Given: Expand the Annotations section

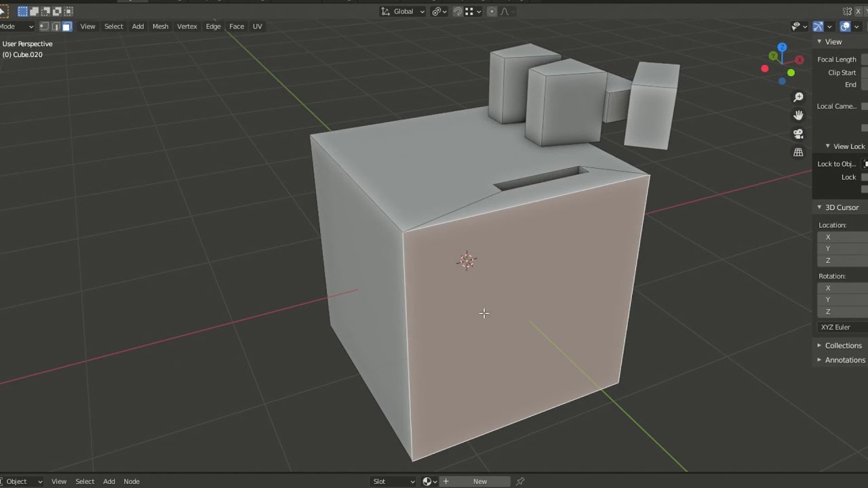Looking at the screenshot, I should (x=845, y=359).
